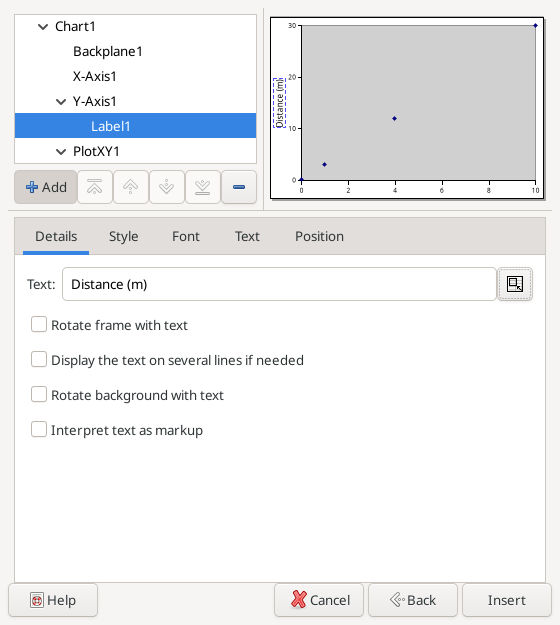Collapse the Chart1 tree node
Image resolution: width=560 pixels, height=625 pixels.
(x=43, y=27)
